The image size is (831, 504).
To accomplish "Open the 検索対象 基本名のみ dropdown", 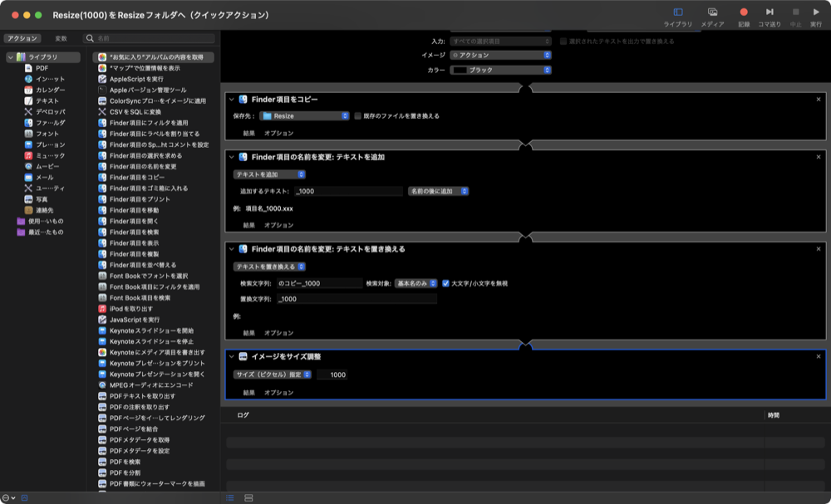I will pos(416,283).
